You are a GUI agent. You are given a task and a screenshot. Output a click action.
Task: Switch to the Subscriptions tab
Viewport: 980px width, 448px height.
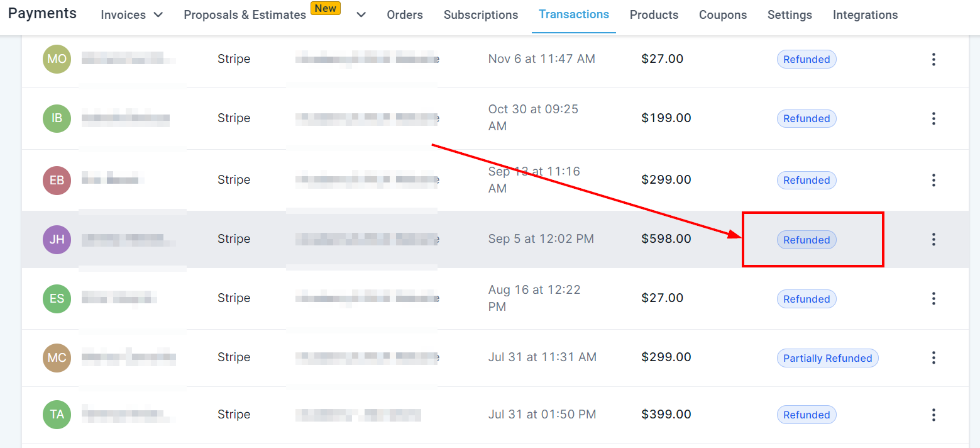click(x=481, y=14)
